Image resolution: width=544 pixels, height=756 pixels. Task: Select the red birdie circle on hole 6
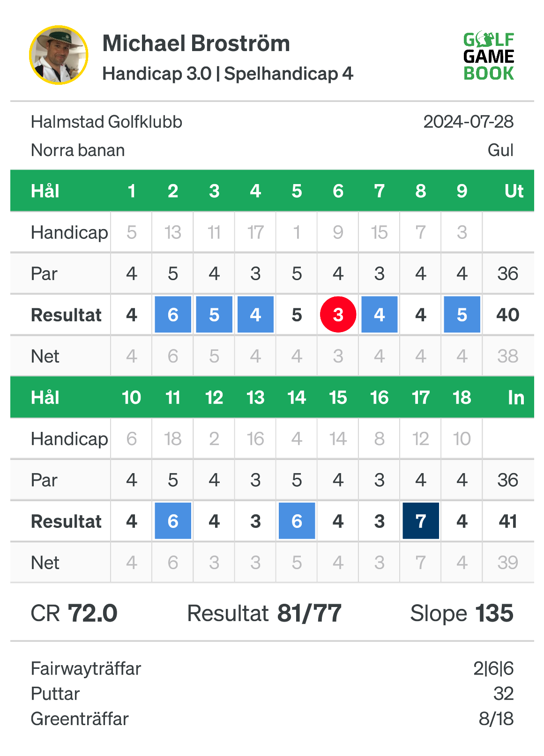[338, 315]
